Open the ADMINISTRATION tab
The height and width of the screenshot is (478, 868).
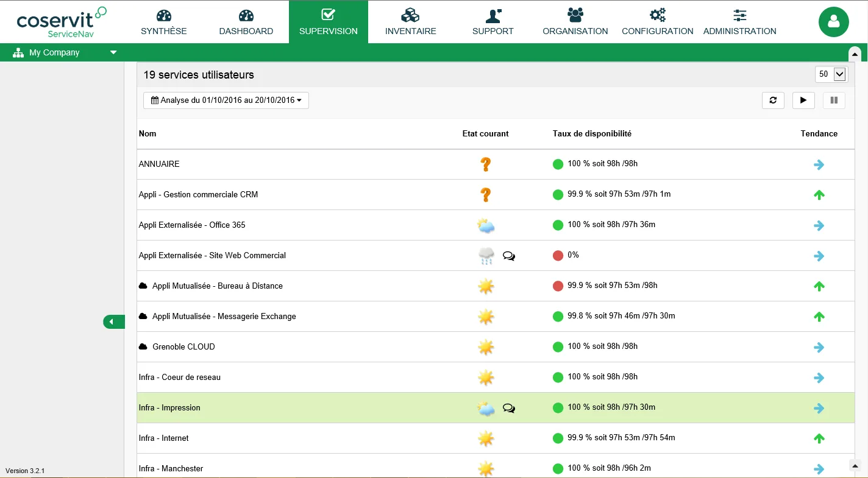click(x=739, y=22)
